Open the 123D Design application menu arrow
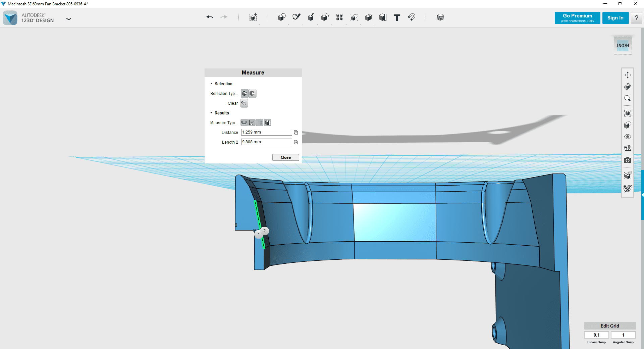Image resolution: width=644 pixels, height=349 pixels. coord(69,19)
